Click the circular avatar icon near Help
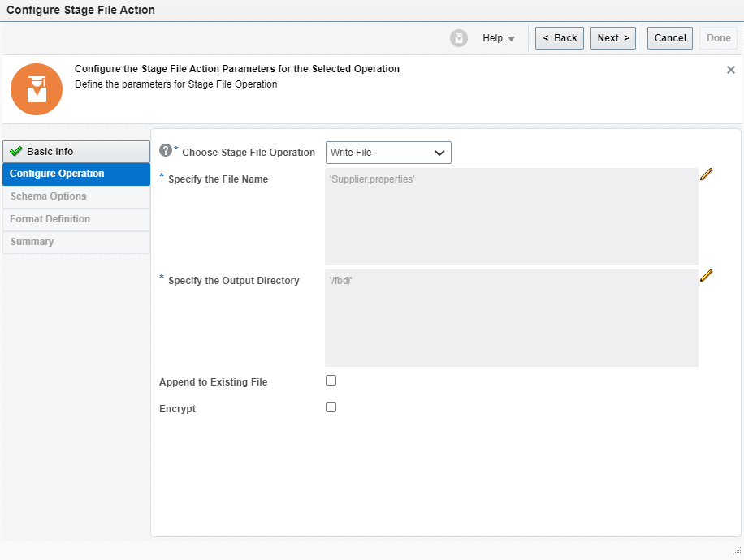Image resolution: width=744 pixels, height=560 pixels. 459,37
